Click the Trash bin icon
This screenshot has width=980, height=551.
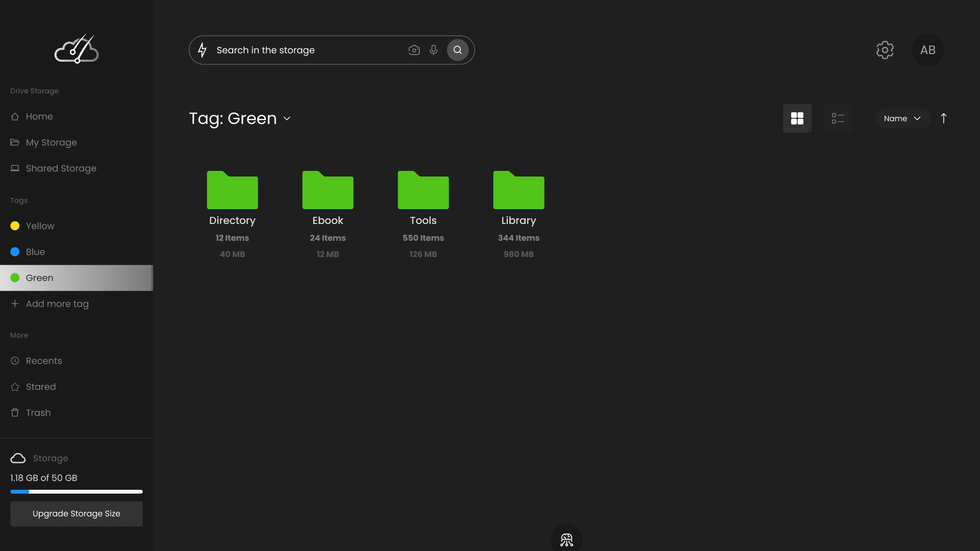pyautogui.click(x=15, y=413)
